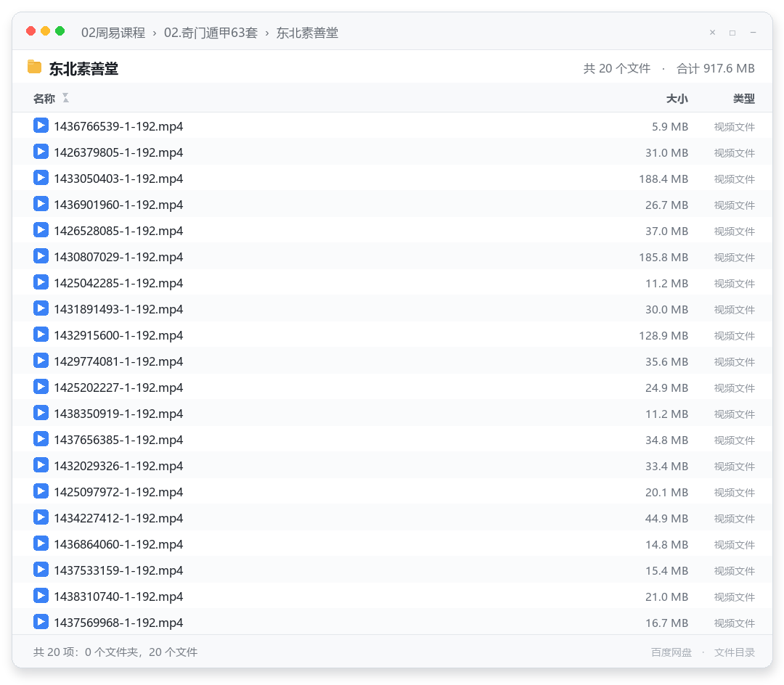The height and width of the screenshot is (685, 784).
Task: Select file name 1429774081-1-192.mp4
Action: pos(118,361)
